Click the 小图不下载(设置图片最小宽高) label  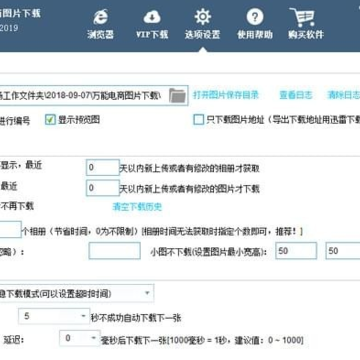click(x=209, y=252)
